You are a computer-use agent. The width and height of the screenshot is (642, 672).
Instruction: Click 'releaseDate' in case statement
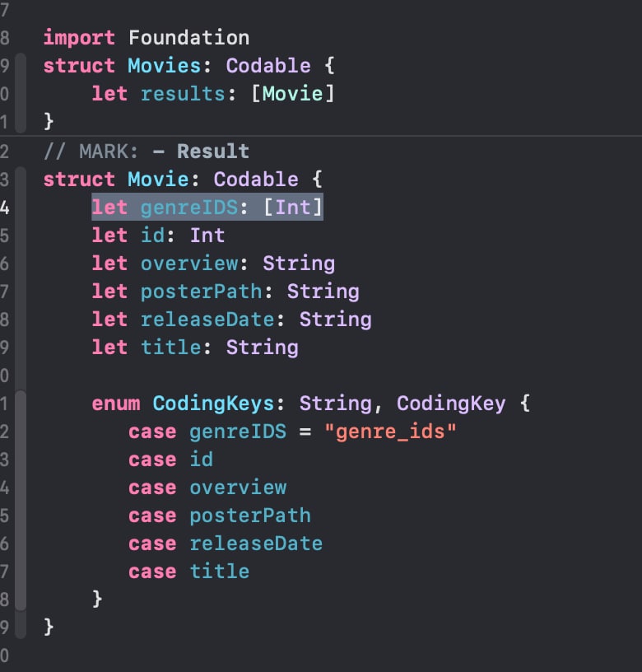tap(256, 544)
